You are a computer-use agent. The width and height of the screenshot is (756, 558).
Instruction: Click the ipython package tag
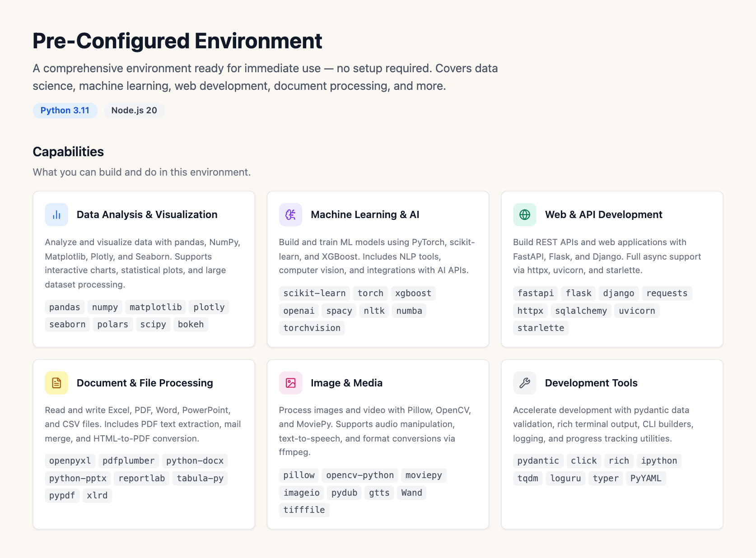click(659, 460)
